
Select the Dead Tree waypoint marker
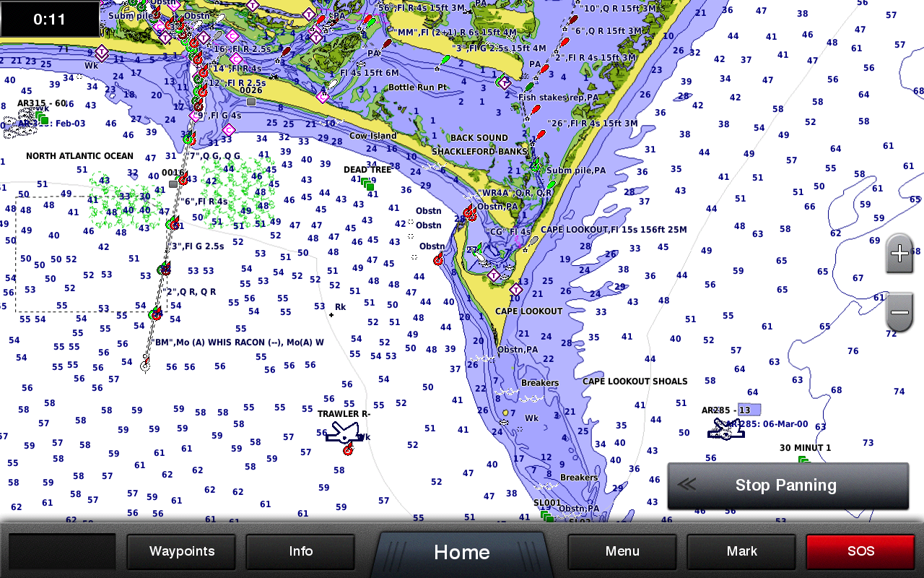click(369, 184)
